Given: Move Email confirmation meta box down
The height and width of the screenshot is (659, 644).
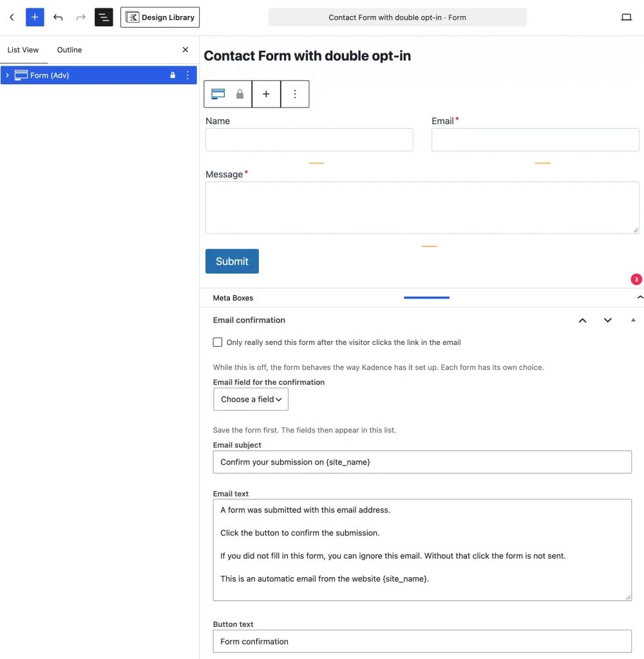Looking at the screenshot, I should click(608, 320).
